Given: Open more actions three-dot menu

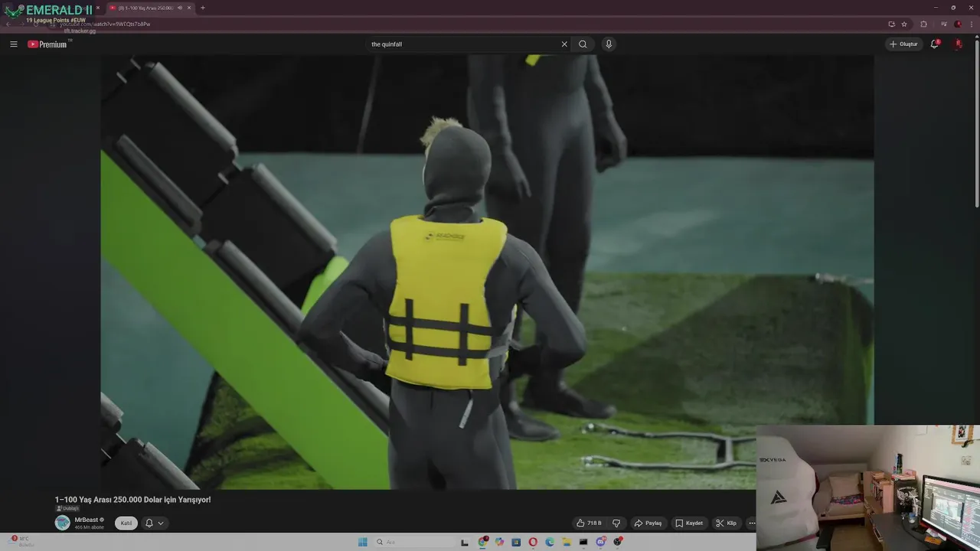Looking at the screenshot, I should (x=751, y=523).
